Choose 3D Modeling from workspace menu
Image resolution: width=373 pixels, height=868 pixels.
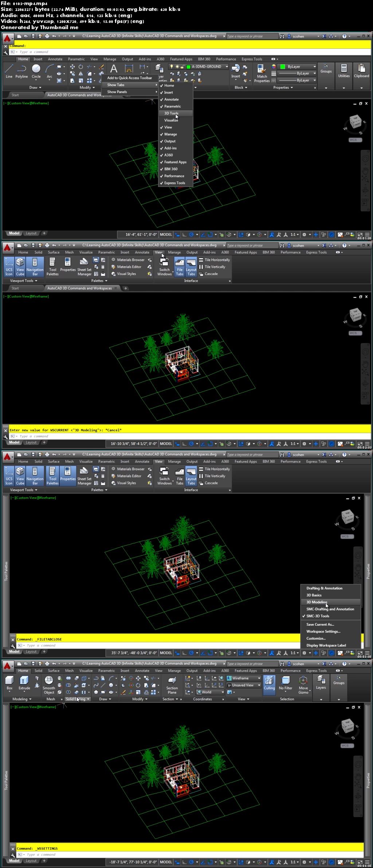tap(317, 602)
